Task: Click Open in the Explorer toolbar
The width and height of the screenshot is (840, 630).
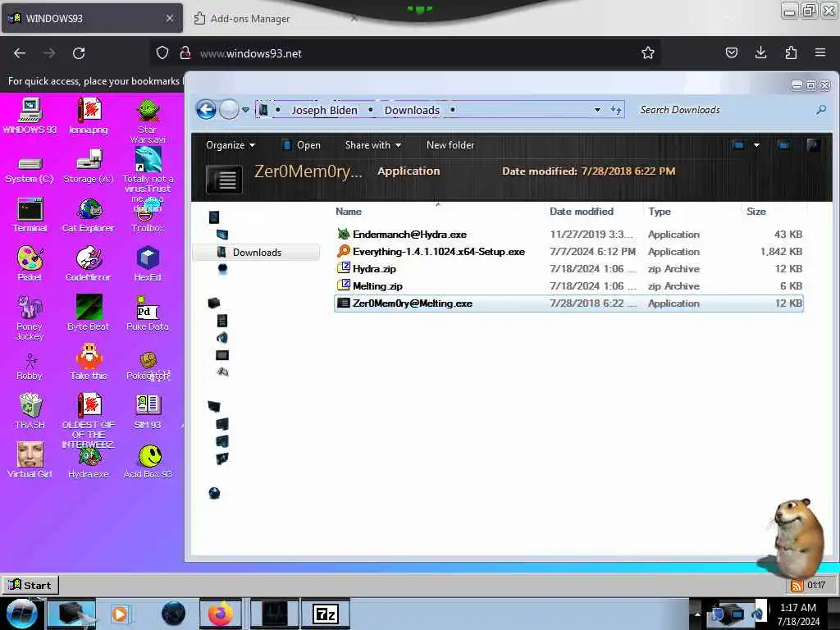Action: [x=302, y=145]
